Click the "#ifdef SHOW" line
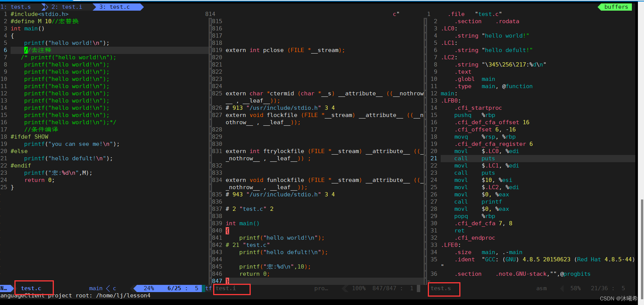Image resolution: width=644 pixels, height=305 pixels. coord(30,137)
